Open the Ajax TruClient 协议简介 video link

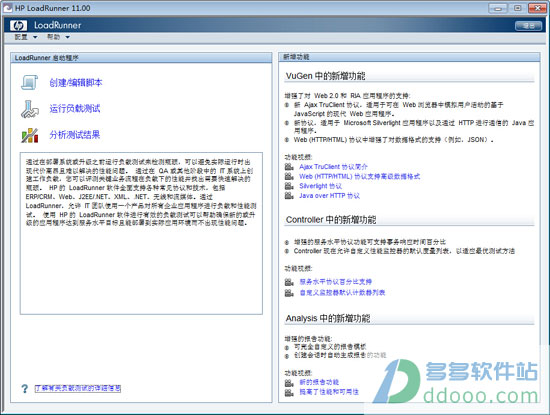click(333, 167)
